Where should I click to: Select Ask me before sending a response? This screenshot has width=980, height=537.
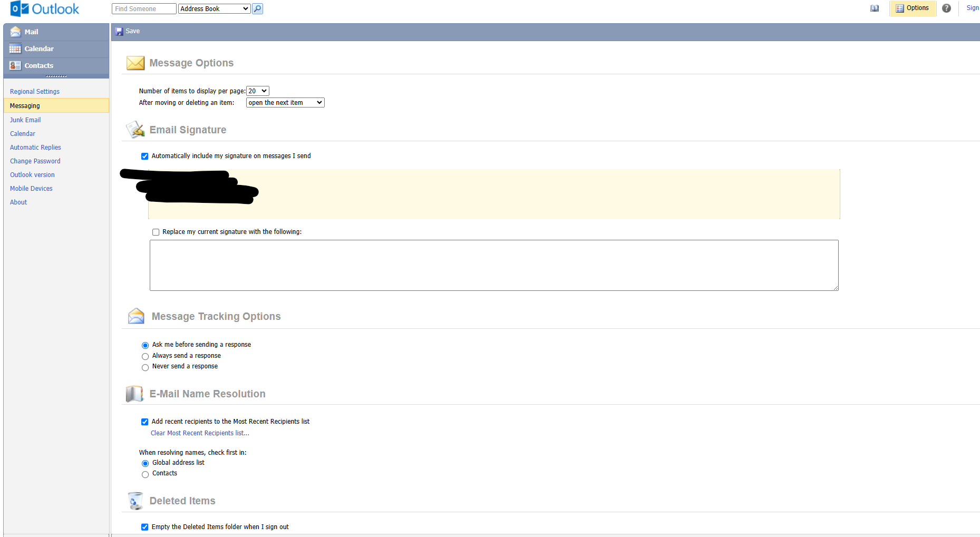[145, 345]
